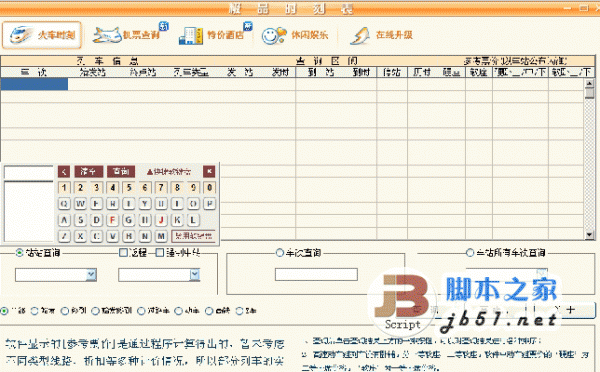
Task: Tap the G key on soft keyboard
Action: pyautogui.click(x=129, y=220)
